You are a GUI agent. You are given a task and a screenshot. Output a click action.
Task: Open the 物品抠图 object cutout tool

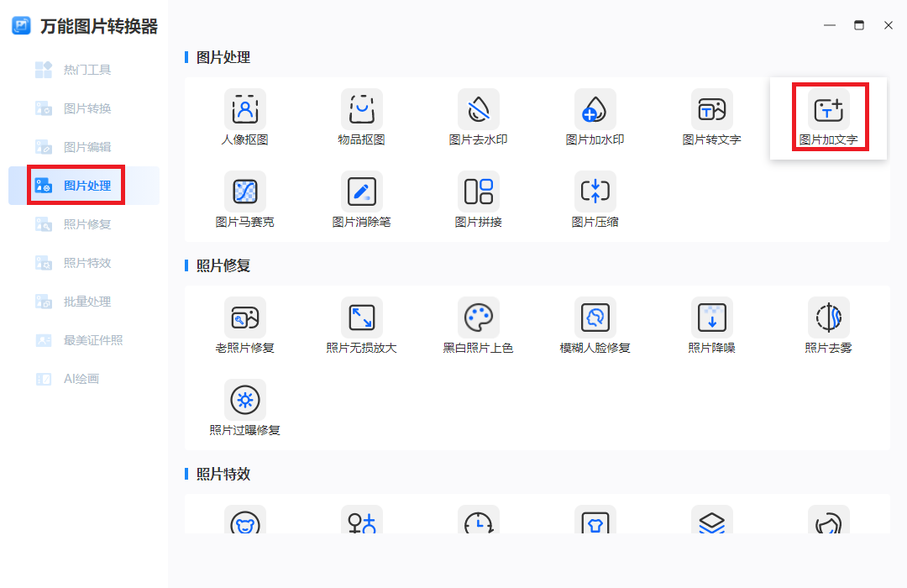(x=361, y=118)
